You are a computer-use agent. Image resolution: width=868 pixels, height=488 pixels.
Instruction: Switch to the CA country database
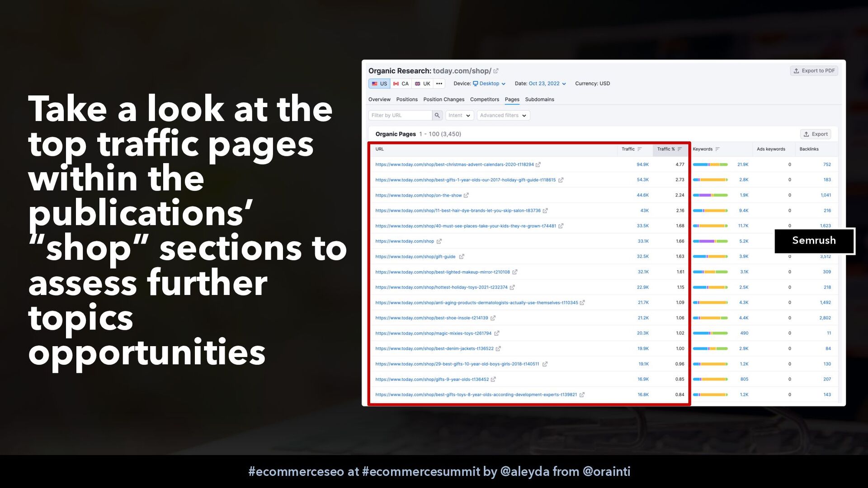point(401,84)
